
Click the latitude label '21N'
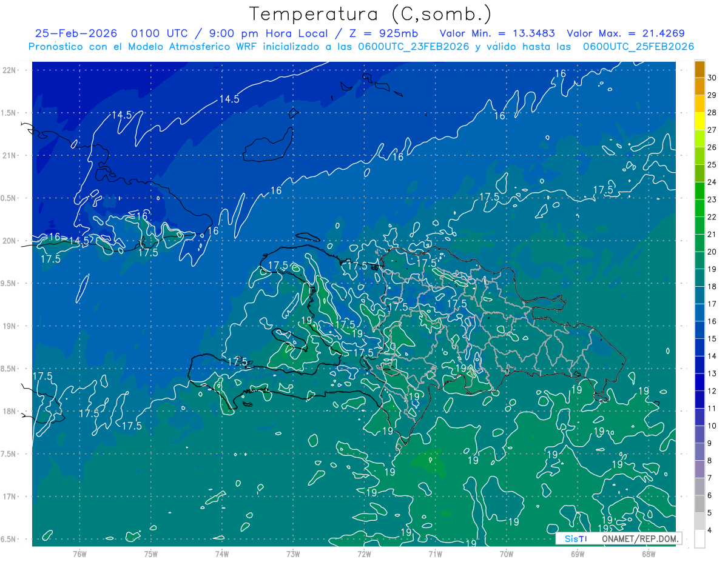(10, 155)
